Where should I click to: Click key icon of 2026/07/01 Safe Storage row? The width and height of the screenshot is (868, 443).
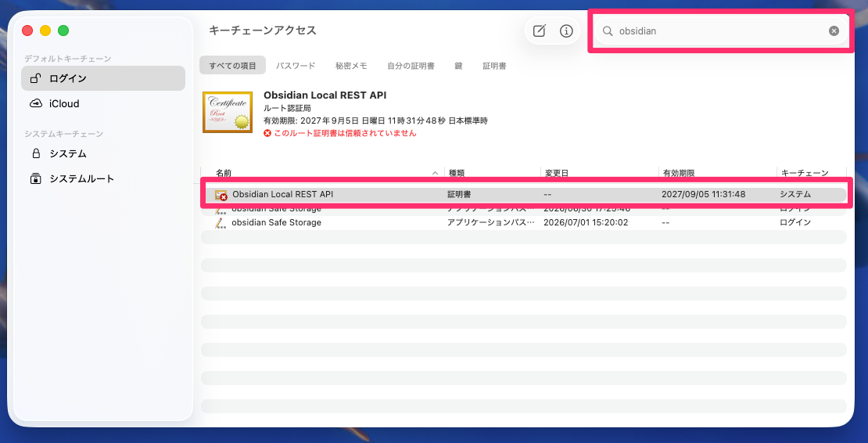[221, 222]
